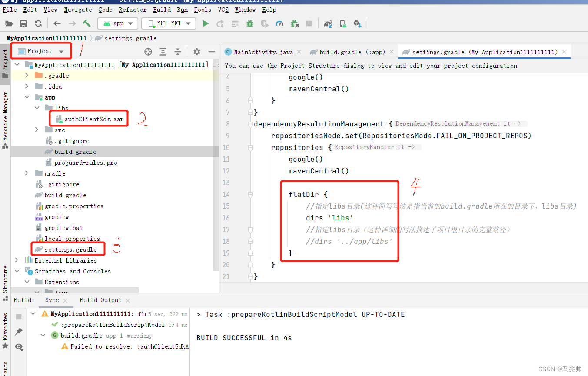
Task: Run the app using the green play button
Action: point(206,24)
